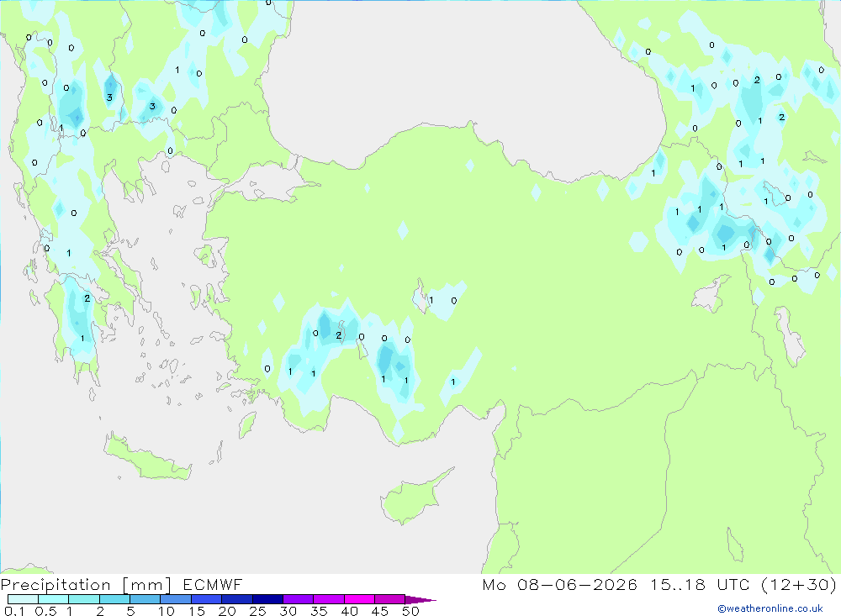Click the 1–2 mm legend swatch

click(83, 599)
